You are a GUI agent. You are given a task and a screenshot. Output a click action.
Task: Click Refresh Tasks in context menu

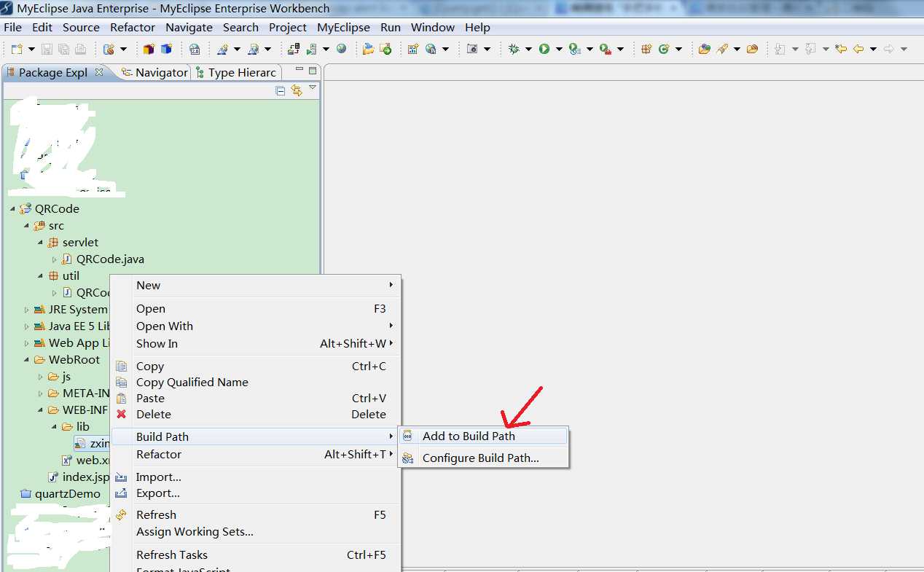point(254,555)
